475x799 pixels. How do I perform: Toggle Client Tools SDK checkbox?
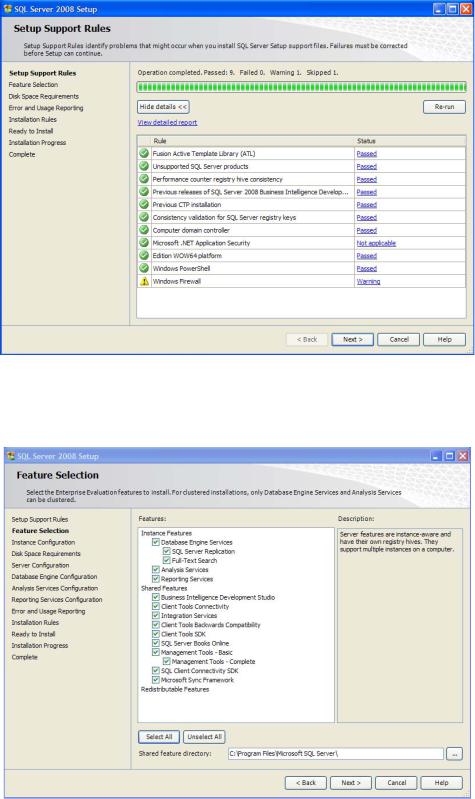click(x=156, y=633)
